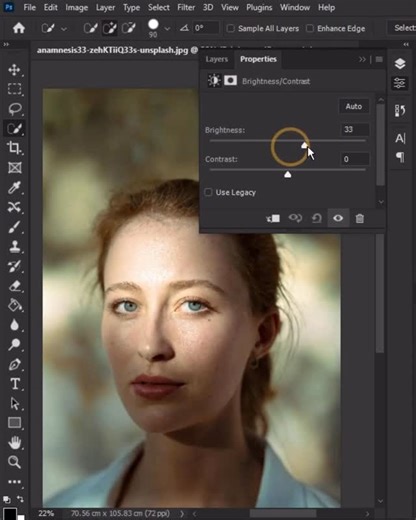Select the Clone Stamp tool
This screenshot has width=416, height=520.
pyautogui.click(x=14, y=247)
